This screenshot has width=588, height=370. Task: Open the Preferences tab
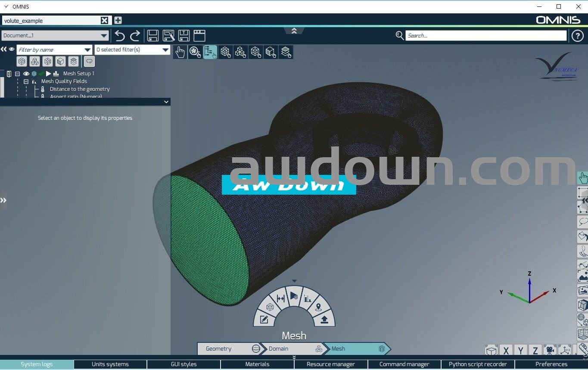[x=551, y=364]
